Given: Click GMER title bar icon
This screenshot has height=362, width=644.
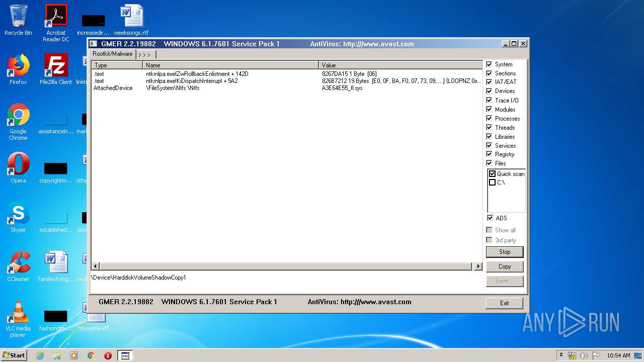Looking at the screenshot, I should tap(94, 44).
